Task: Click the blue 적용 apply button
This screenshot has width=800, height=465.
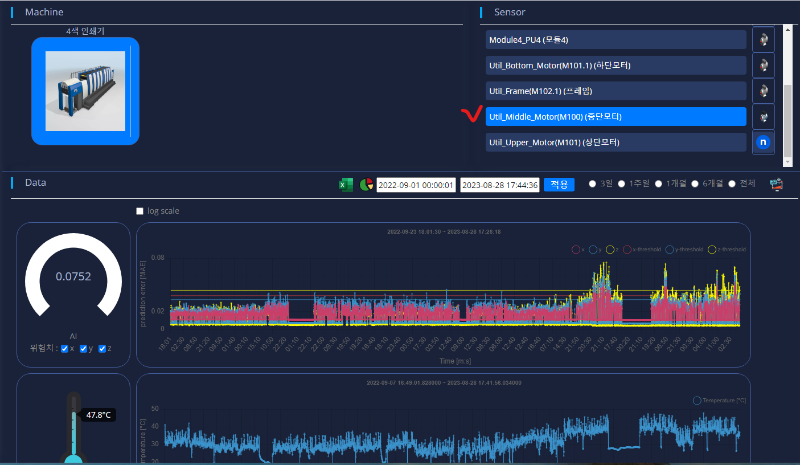Action: pyautogui.click(x=559, y=184)
